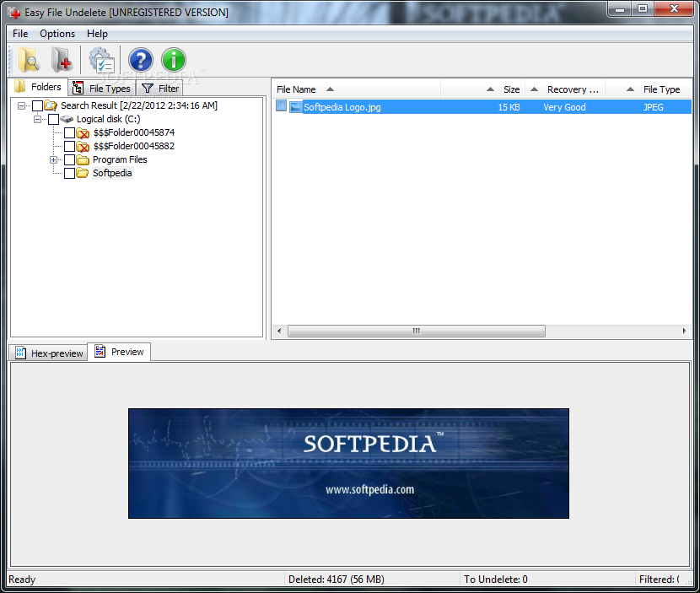Check the Softpedia folder checkbox in tree
700x593 pixels.
(69, 173)
